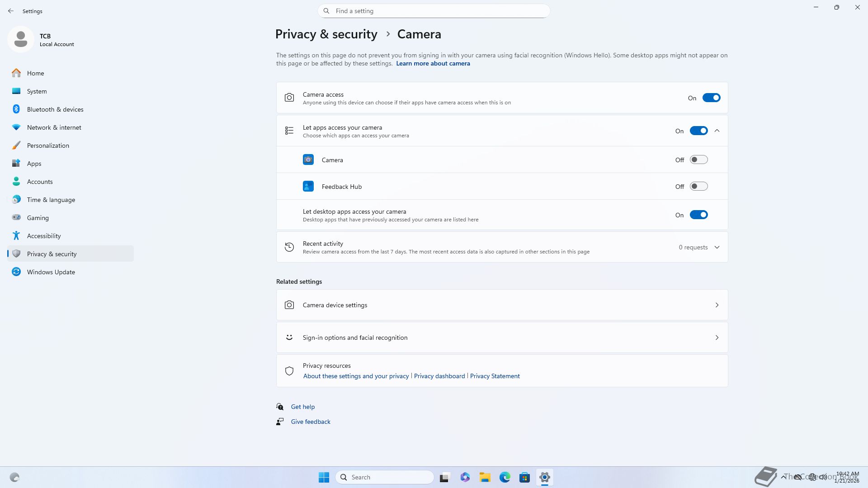Click the Find a setting search box

click(434, 11)
